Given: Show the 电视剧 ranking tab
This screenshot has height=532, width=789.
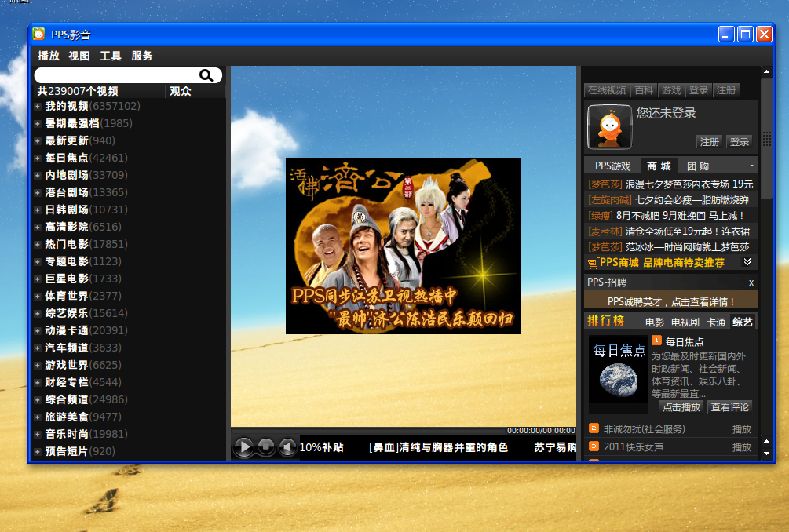Looking at the screenshot, I should 685,322.
